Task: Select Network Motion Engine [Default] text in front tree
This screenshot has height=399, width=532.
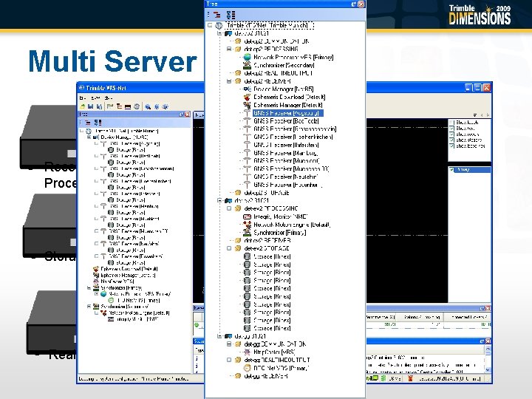Action: coord(292,225)
